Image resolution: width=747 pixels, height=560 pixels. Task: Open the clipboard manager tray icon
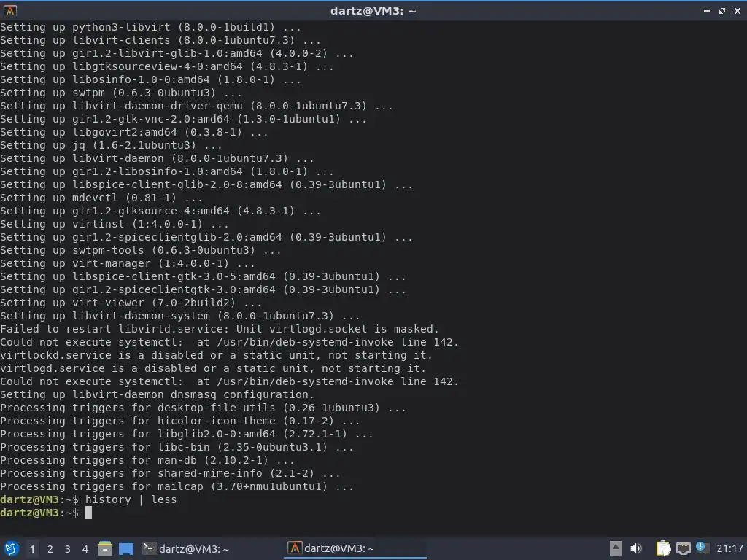pyautogui.click(x=663, y=548)
